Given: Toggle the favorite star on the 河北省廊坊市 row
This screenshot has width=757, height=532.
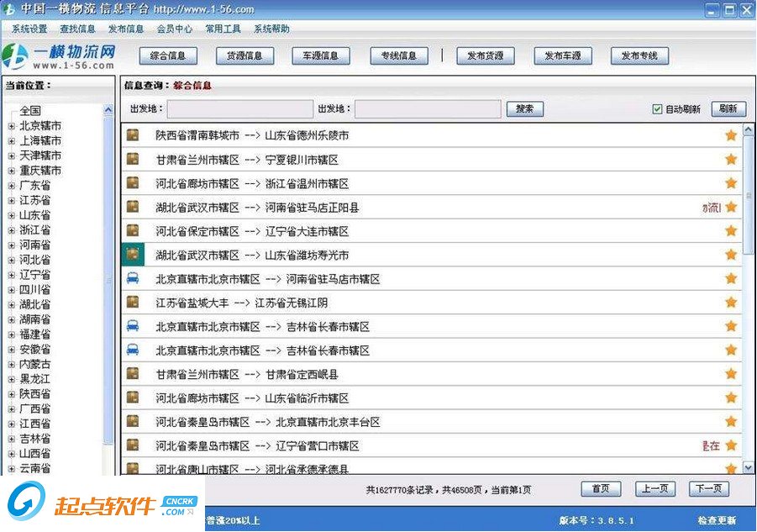Looking at the screenshot, I should [x=730, y=183].
